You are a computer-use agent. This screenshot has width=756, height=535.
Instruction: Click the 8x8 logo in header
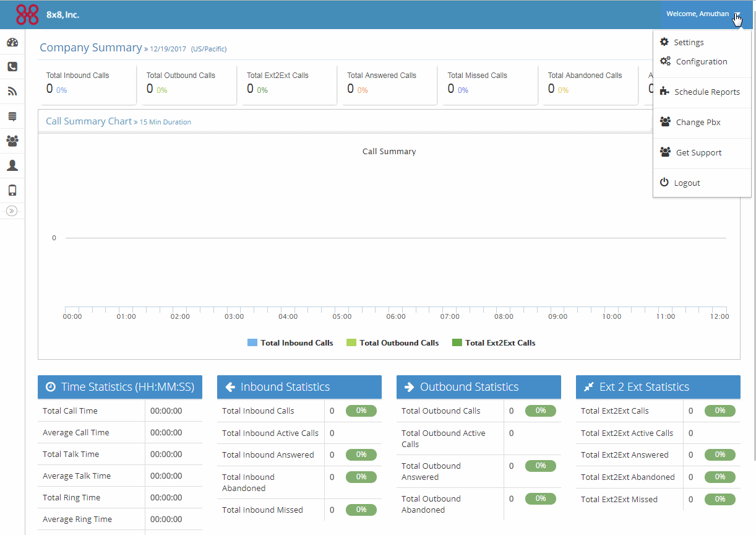coord(27,14)
